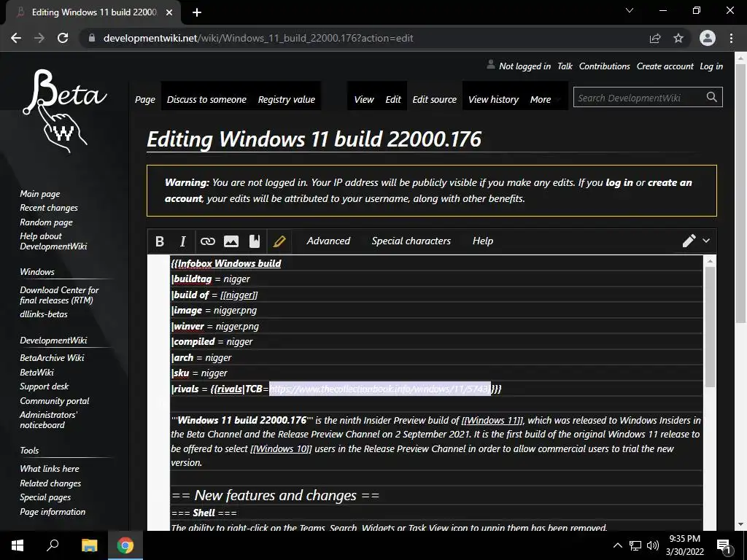
Task: Open the Contributions link
Action: click(x=604, y=66)
